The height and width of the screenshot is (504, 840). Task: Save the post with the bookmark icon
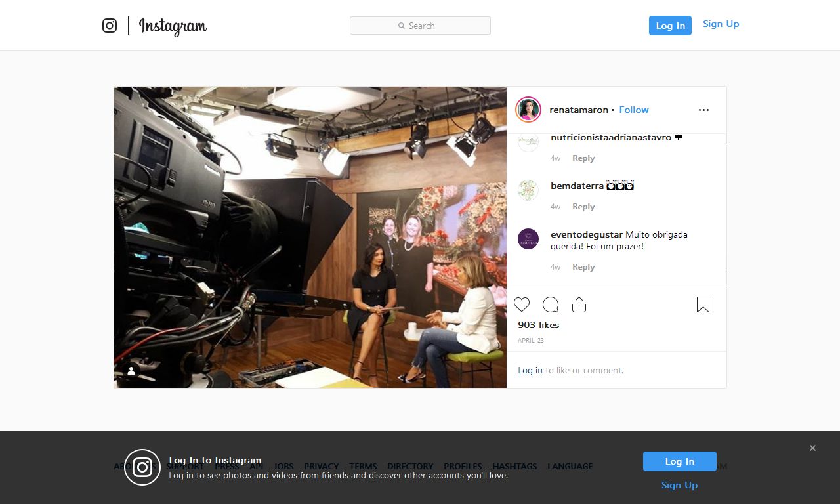pyautogui.click(x=703, y=304)
